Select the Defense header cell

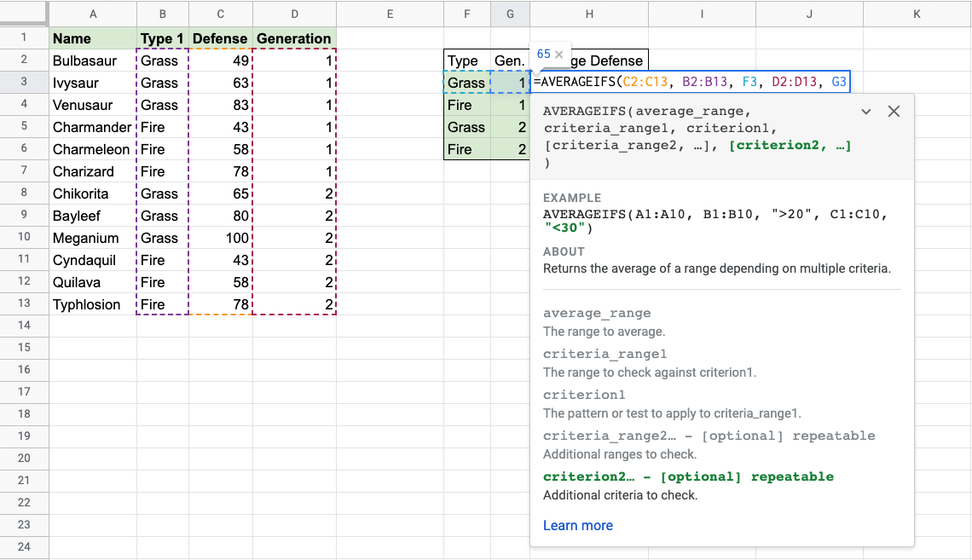[221, 38]
